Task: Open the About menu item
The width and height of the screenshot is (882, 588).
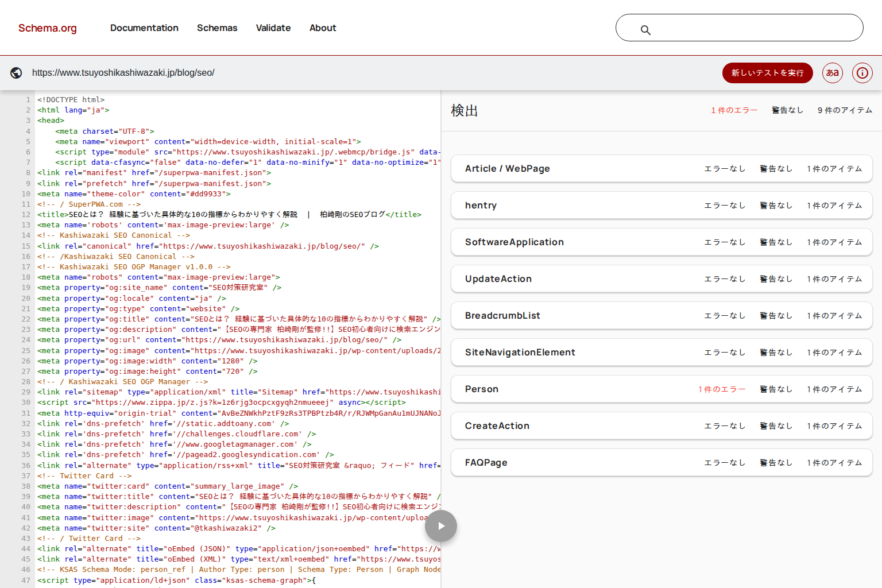Action: tap(323, 28)
